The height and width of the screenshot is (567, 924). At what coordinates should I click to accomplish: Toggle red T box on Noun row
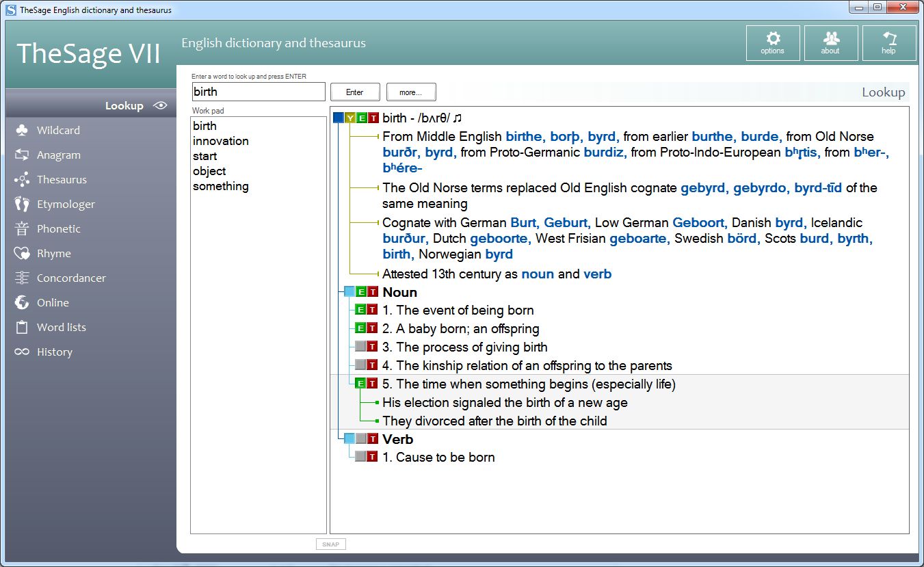click(372, 292)
